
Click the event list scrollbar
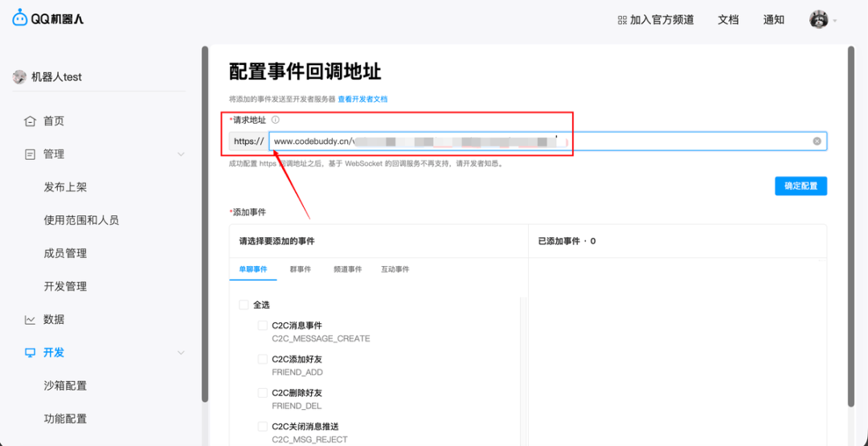coord(522,372)
